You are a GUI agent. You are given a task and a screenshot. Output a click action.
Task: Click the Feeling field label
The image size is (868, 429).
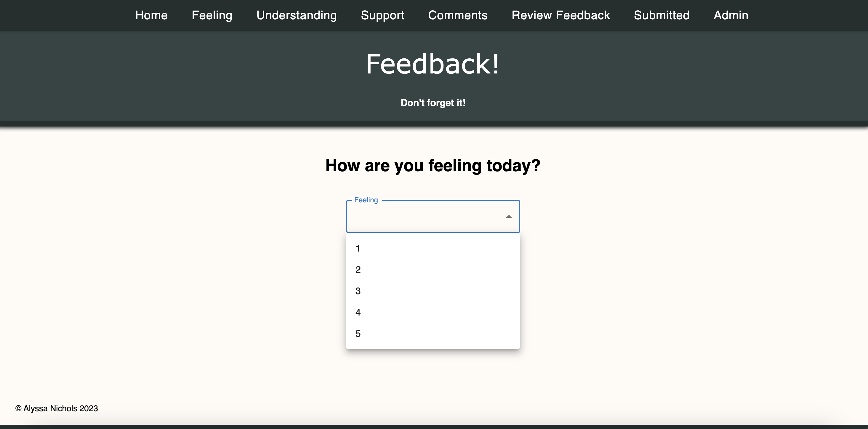[366, 200]
